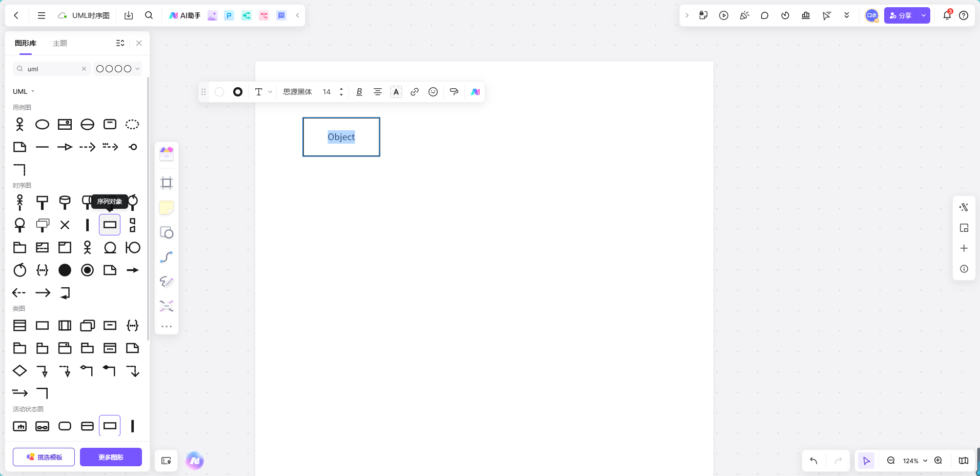This screenshot has height=476, width=980.
Task: Clear the uml search text
Action: (x=84, y=69)
